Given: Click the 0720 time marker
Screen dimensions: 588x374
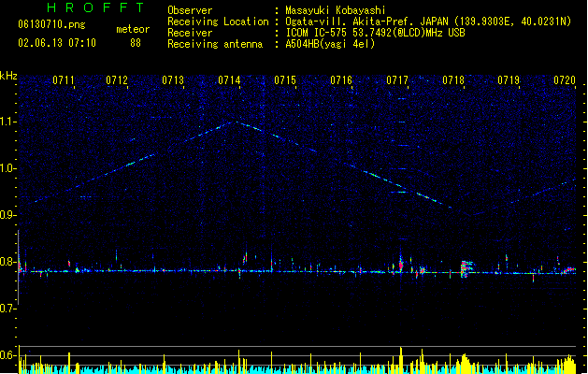Looking at the screenshot, I should point(565,80).
